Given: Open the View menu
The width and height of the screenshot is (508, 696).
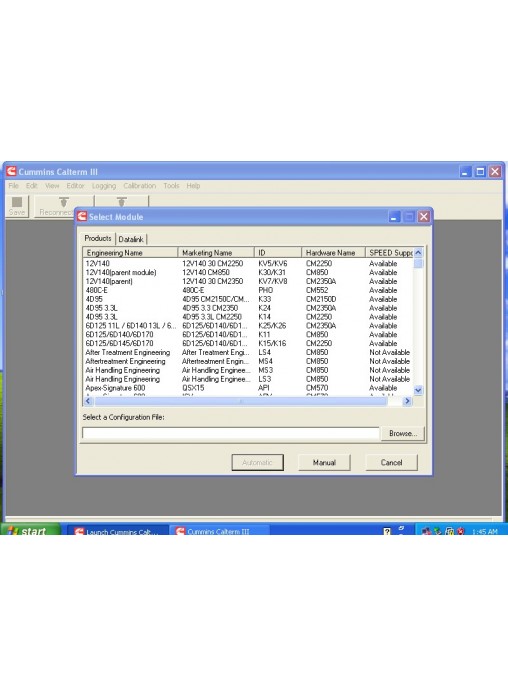Looking at the screenshot, I should [52, 186].
